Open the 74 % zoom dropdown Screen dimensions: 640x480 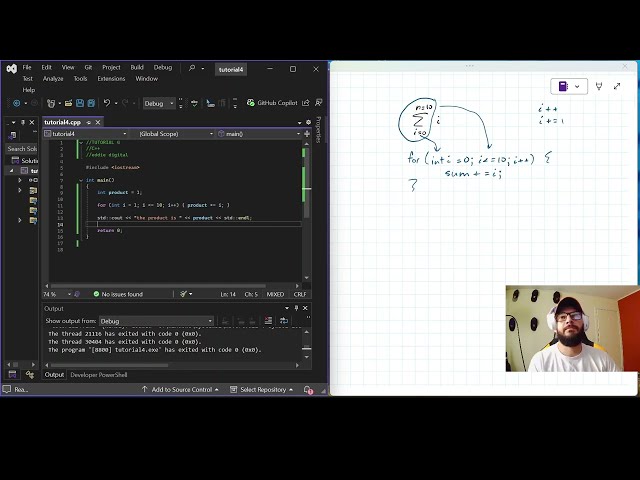tap(57, 294)
